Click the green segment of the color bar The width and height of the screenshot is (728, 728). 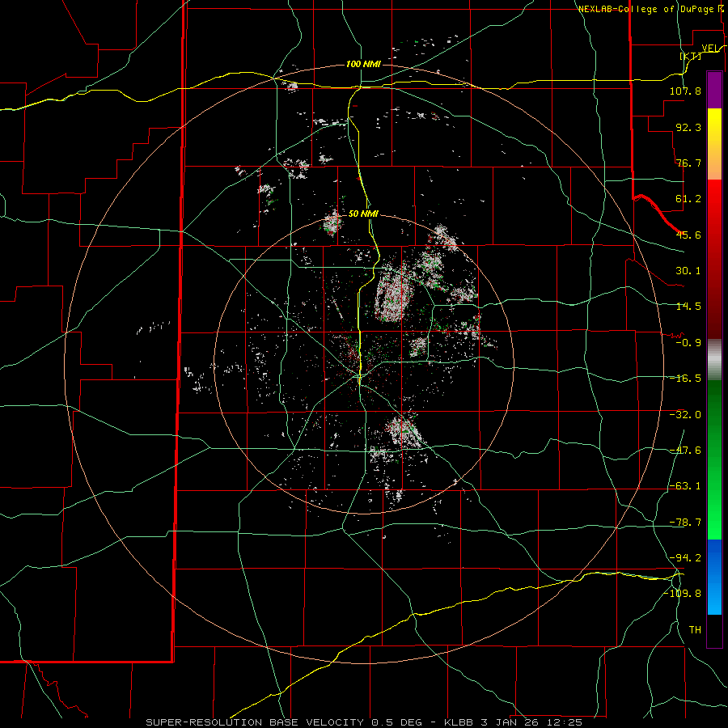[714, 459]
